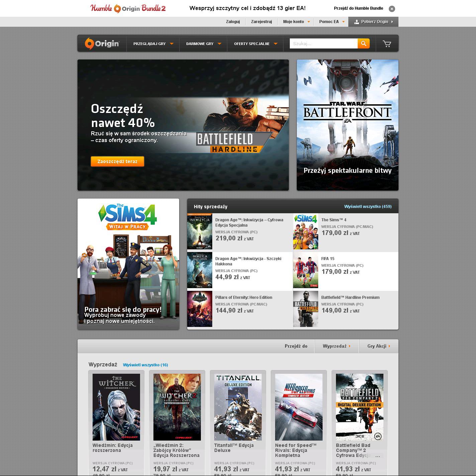Click the Zarejestruj register link
Image resolution: width=476 pixels, height=476 pixels.
(261, 22)
